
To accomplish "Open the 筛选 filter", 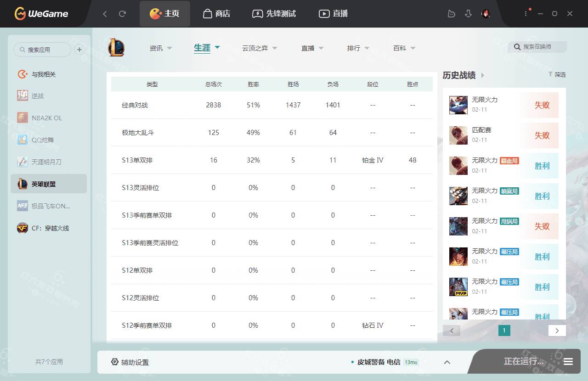I will [557, 74].
